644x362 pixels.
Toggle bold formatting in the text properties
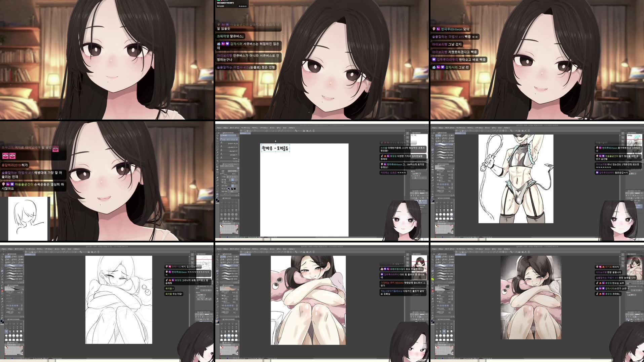[228, 176]
